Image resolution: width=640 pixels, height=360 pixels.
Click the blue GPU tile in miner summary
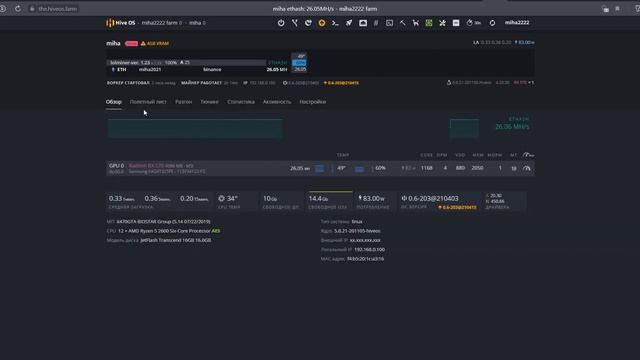coord(299,62)
